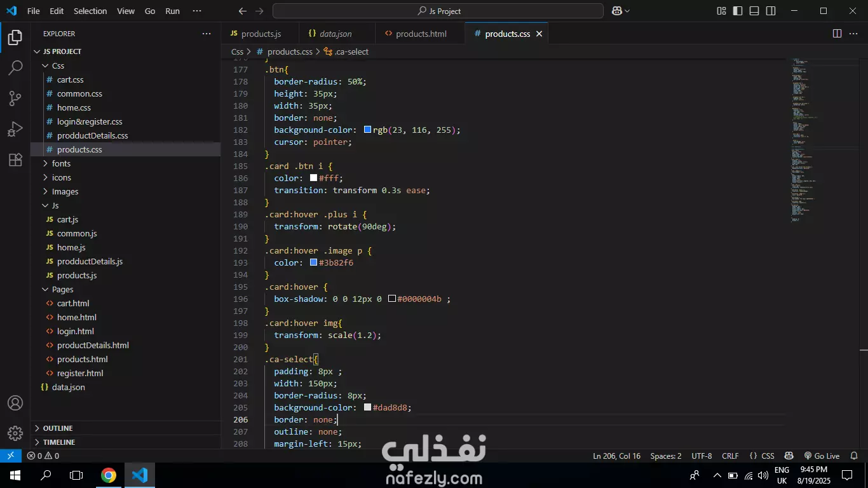Switch to the data.json tab
The height and width of the screenshot is (488, 868).
point(336,34)
